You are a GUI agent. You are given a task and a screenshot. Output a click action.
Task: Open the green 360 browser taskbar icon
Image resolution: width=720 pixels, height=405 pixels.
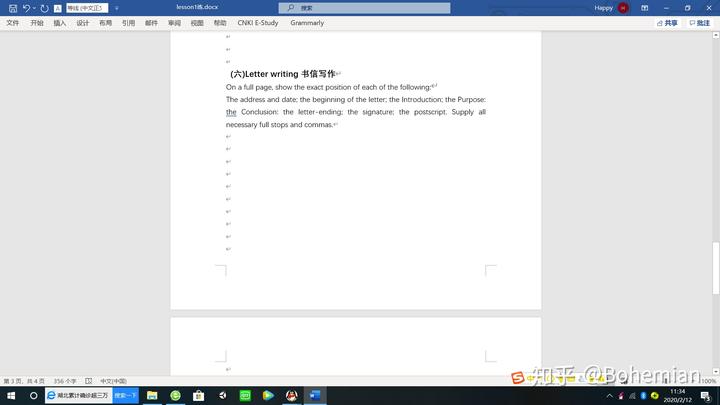coord(175,395)
